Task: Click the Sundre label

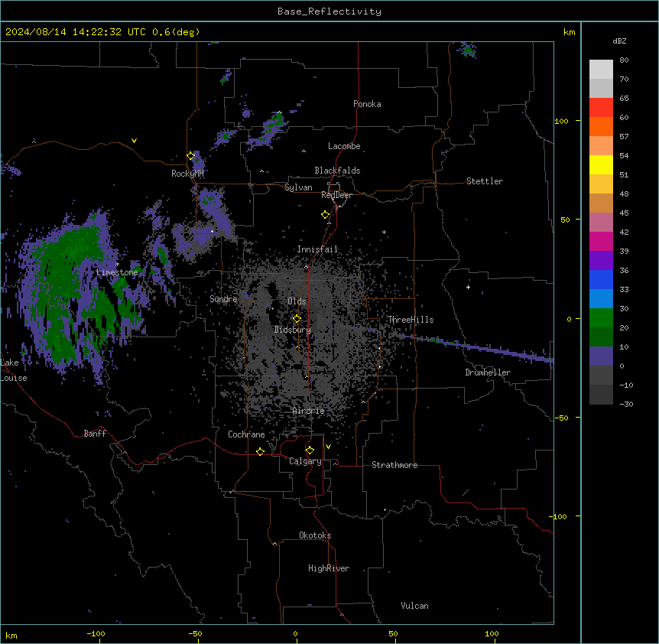Action: tap(223, 299)
